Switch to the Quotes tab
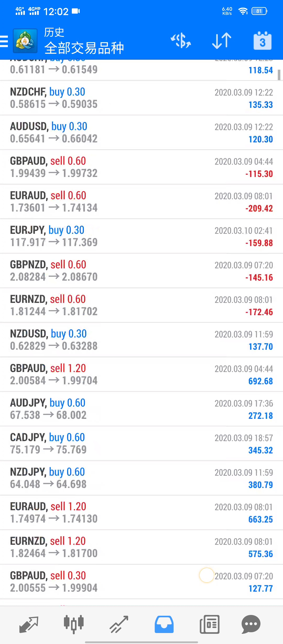 point(29,624)
